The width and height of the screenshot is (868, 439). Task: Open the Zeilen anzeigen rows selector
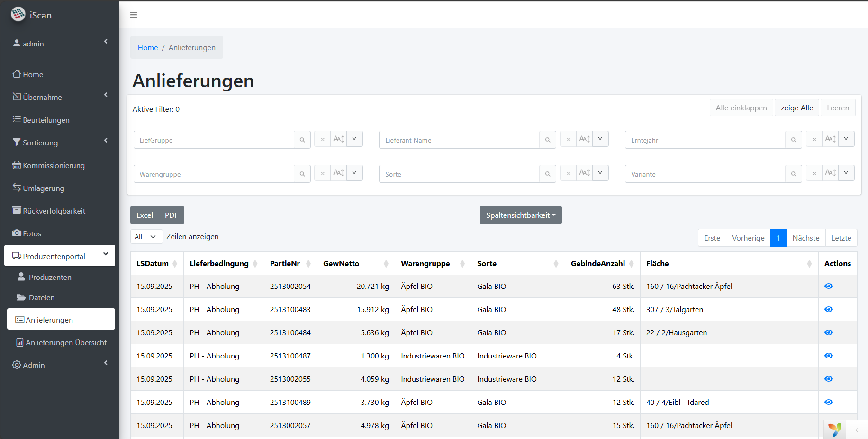(x=146, y=237)
